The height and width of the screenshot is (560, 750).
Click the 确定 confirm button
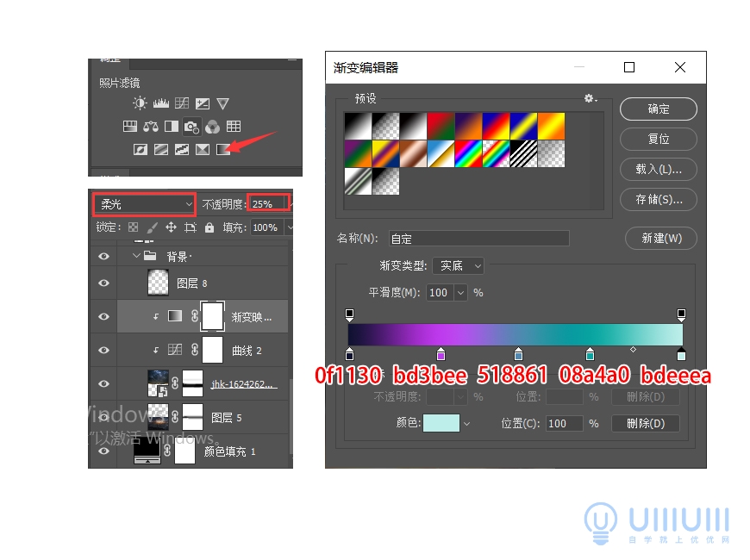[x=658, y=109]
